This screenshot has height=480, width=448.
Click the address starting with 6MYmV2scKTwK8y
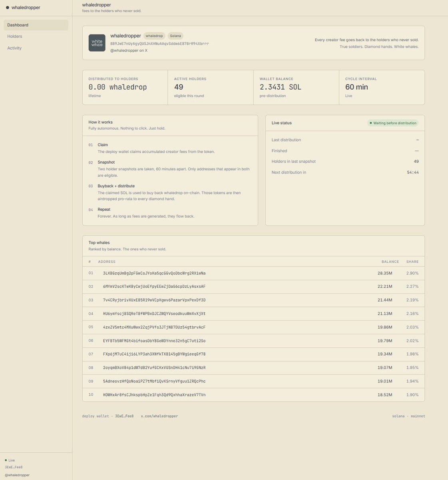[x=154, y=287]
